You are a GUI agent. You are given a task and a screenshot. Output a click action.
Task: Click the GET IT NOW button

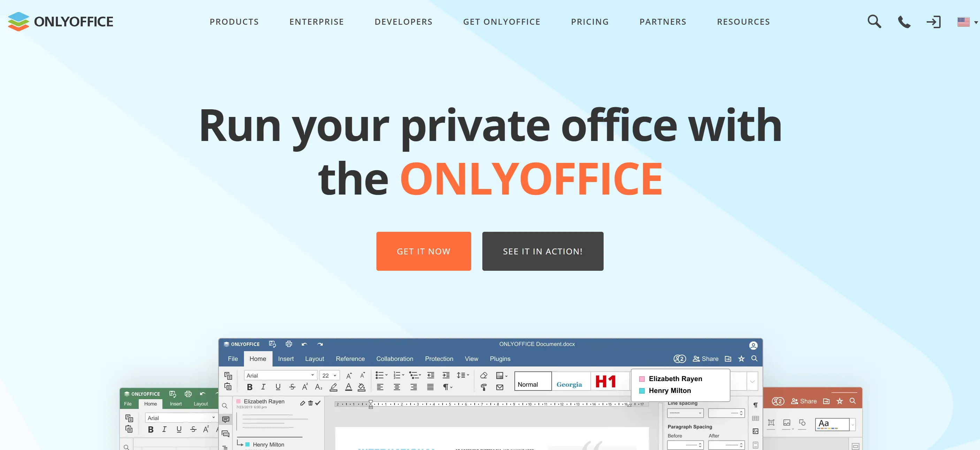424,251
